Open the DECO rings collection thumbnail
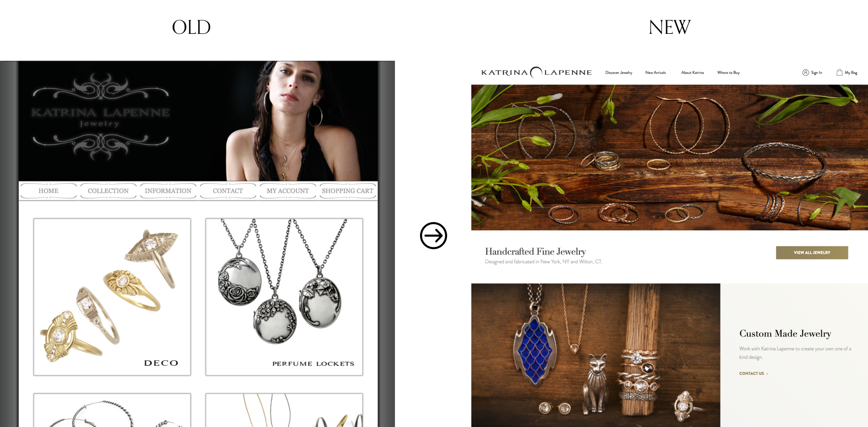 coord(112,297)
